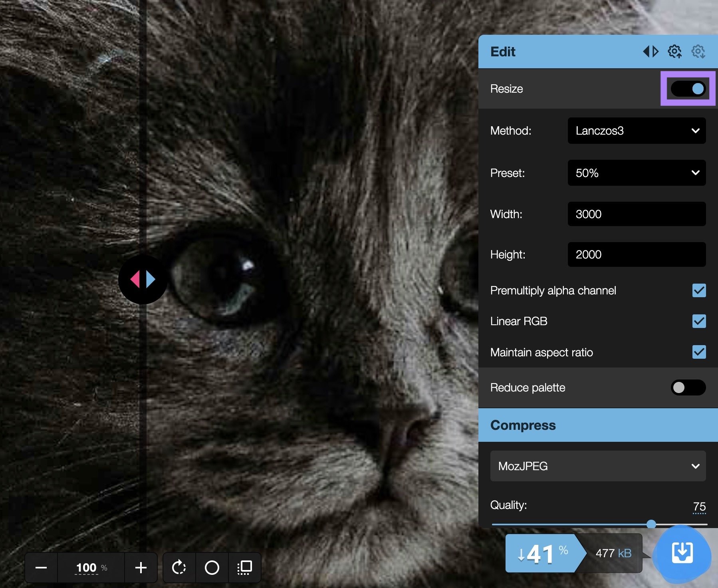The image size is (718, 588).
Task: Open the Method dropdown showing Lanczos3
Action: (x=637, y=131)
